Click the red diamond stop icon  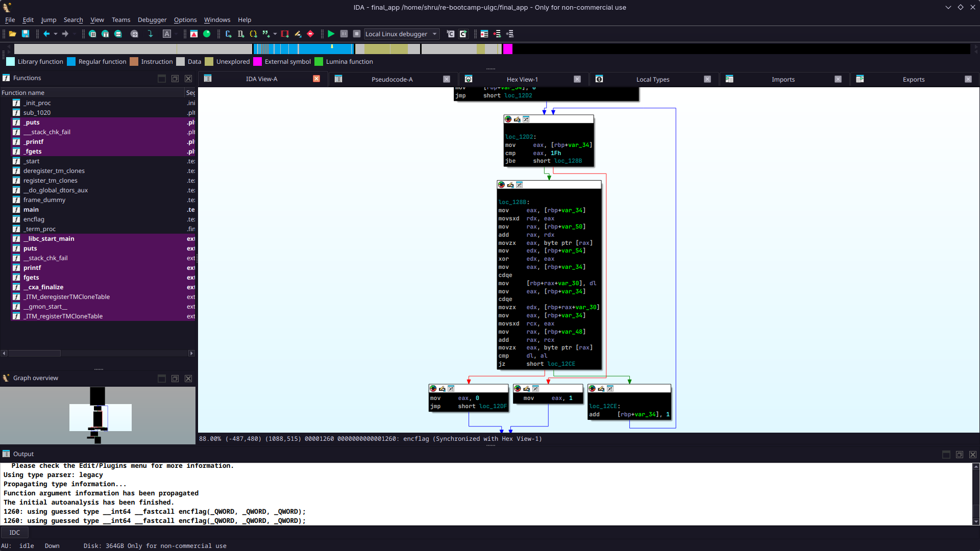pos(310,34)
